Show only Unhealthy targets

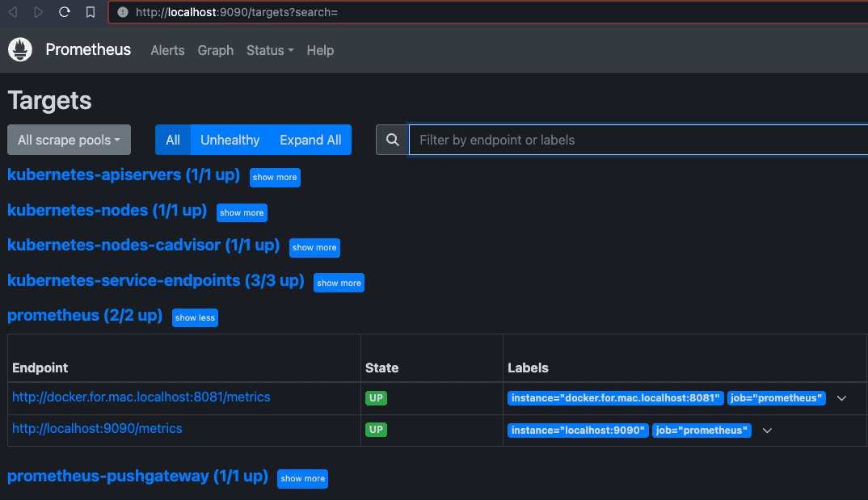click(x=230, y=140)
